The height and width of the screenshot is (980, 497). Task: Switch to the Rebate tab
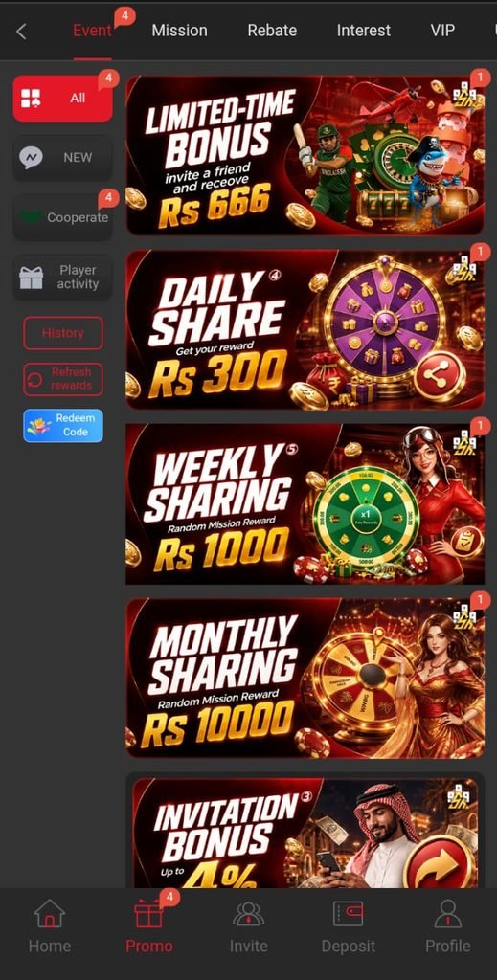pyautogui.click(x=272, y=30)
